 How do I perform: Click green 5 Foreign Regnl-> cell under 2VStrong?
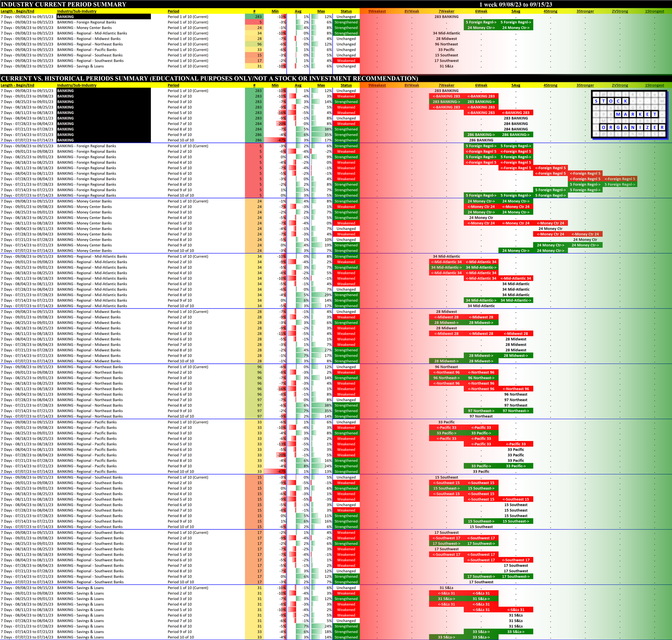pyautogui.click(x=620, y=185)
